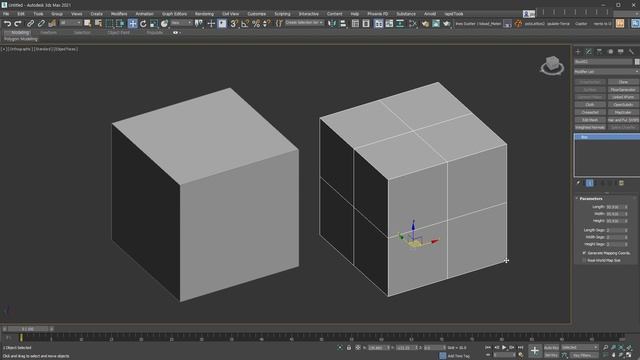Click the Select and Place tool
The width and height of the screenshot is (640, 360).
click(164, 24)
